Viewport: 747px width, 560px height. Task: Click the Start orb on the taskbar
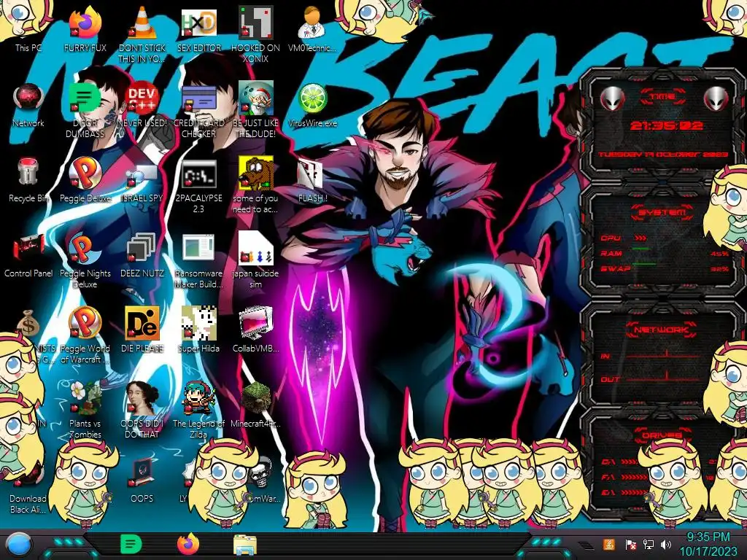click(x=19, y=544)
